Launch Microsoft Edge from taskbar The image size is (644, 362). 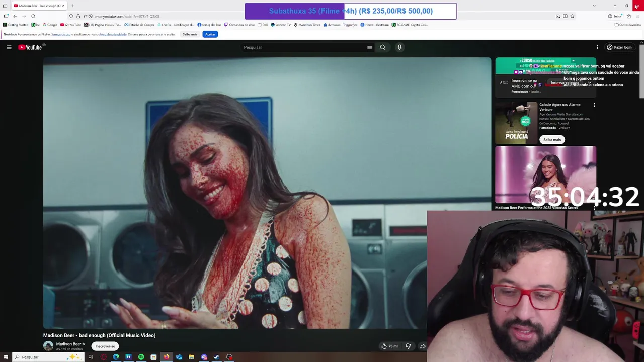click(116, 357)
